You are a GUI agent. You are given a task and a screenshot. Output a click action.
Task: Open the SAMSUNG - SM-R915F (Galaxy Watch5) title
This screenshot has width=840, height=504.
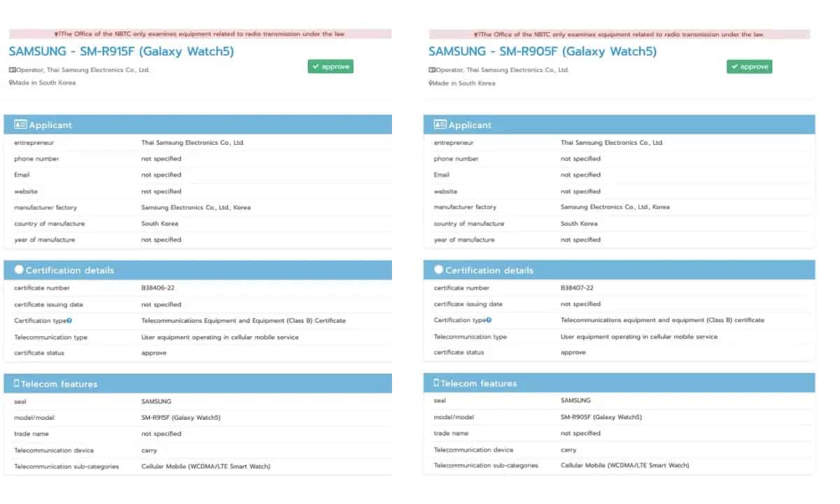click(121, 51)
